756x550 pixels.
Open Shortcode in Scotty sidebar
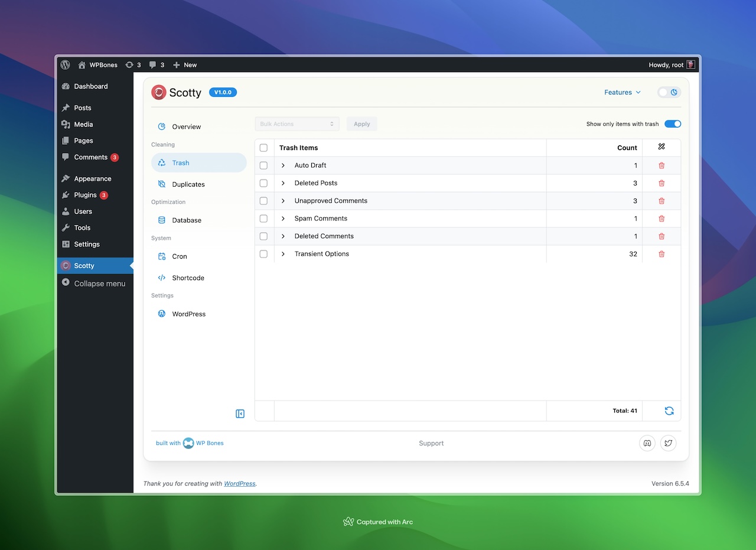(199, 278)
